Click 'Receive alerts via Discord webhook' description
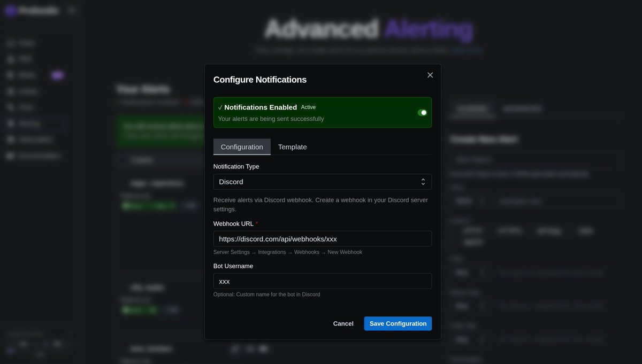642x364 pixels. click(321, 205)
